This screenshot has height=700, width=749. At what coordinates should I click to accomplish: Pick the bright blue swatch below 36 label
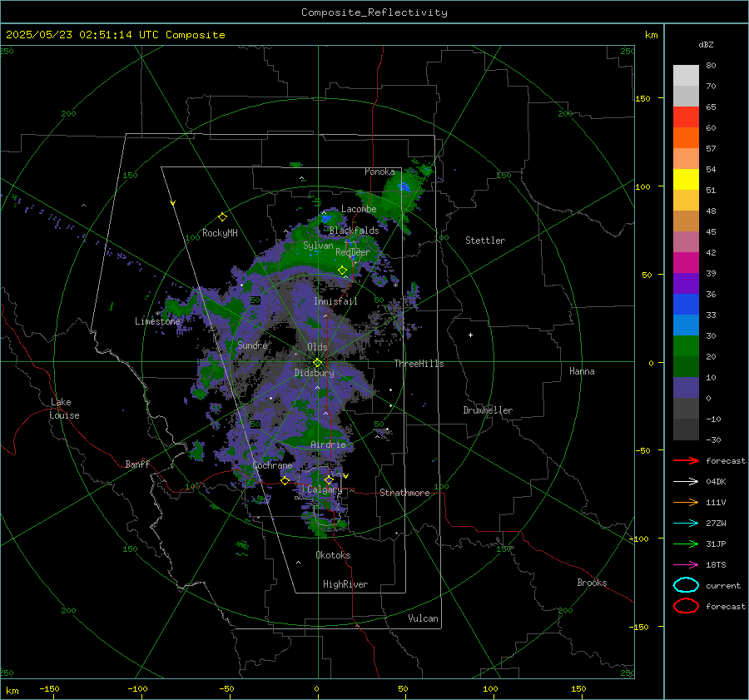[686, 305]
